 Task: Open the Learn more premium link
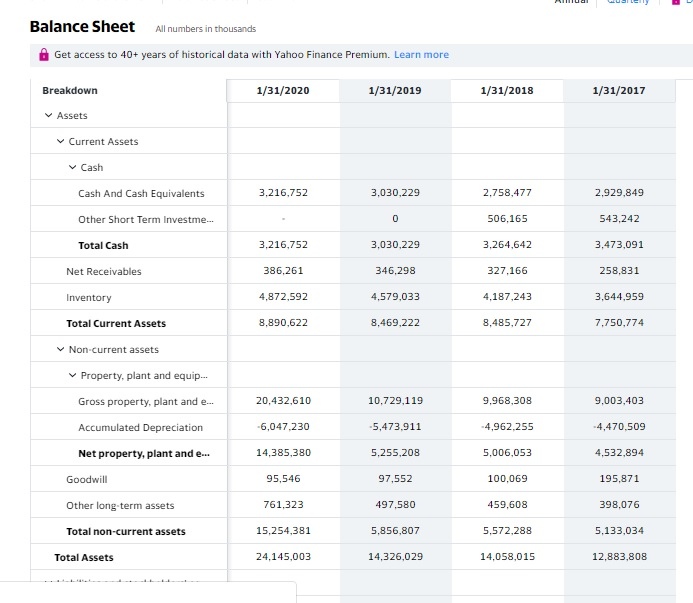point(421,55)
